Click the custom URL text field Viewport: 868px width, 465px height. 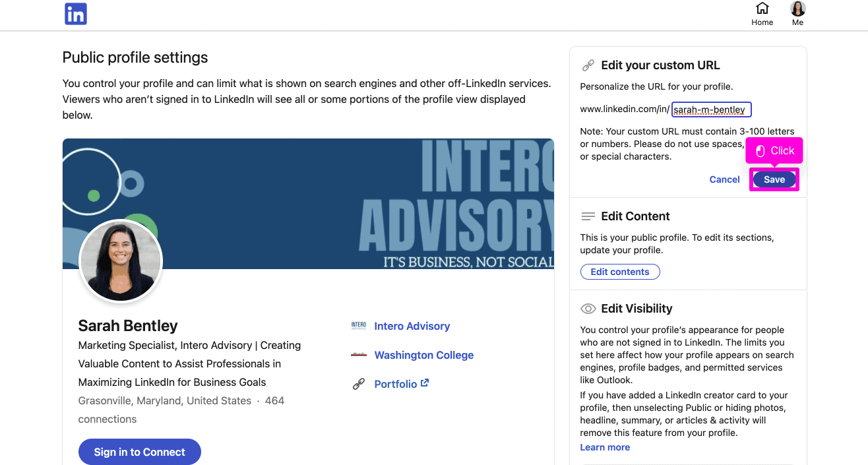coord(712,109)
